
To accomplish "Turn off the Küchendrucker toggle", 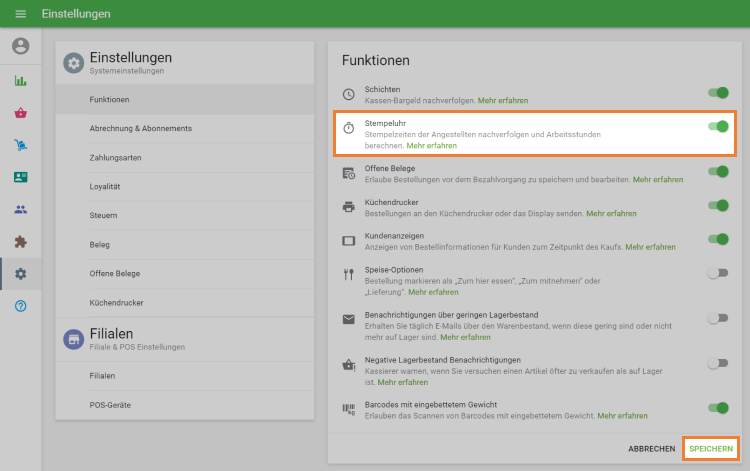I will [x=717, y=205].
